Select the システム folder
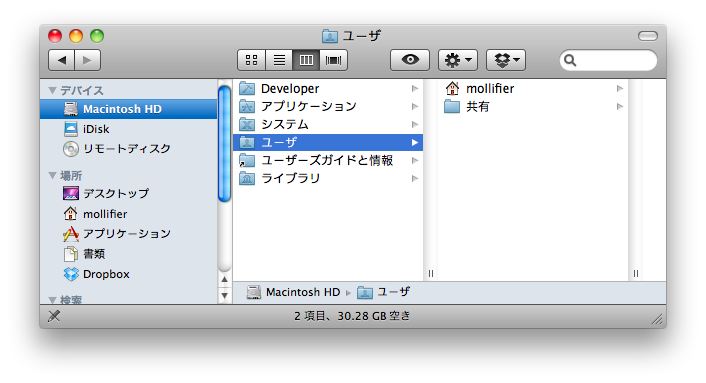Image resolution: width=706 pixels, height=383 pixels. (328, 125)
